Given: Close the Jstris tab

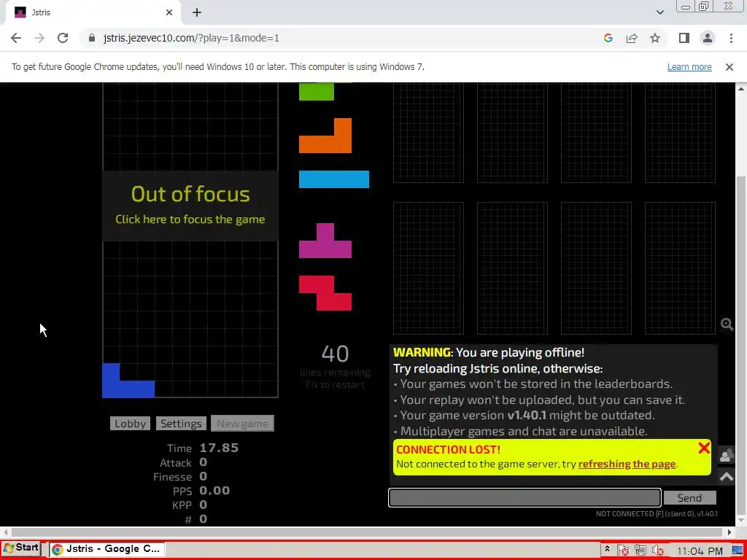Looking at the screenshot, I should (169, 13).
